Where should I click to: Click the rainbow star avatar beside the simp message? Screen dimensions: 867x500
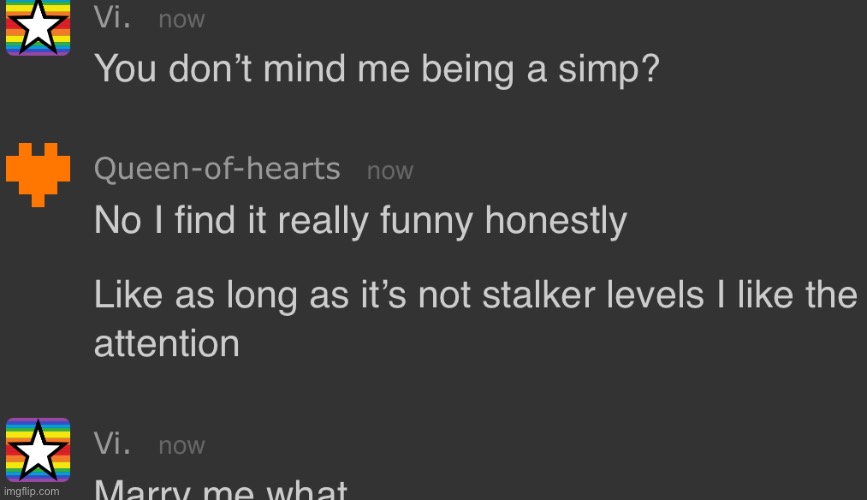[x=38, y=28]
